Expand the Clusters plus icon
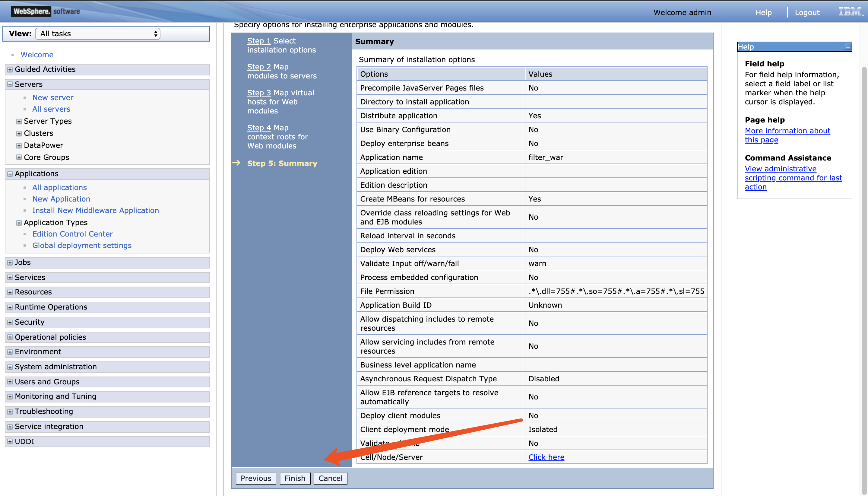868x496 pixels. click(19, 134)
